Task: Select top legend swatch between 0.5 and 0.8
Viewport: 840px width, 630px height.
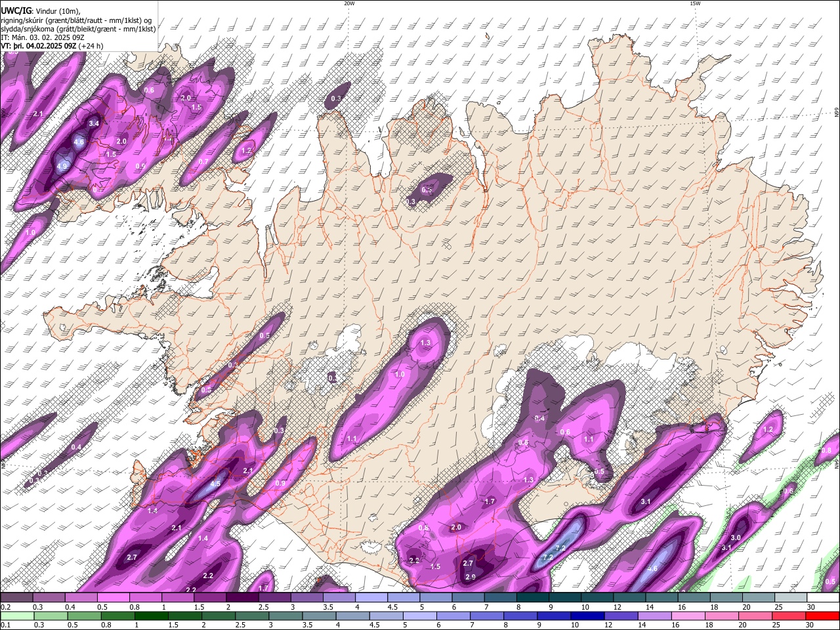Action: (x=113, y=597)
